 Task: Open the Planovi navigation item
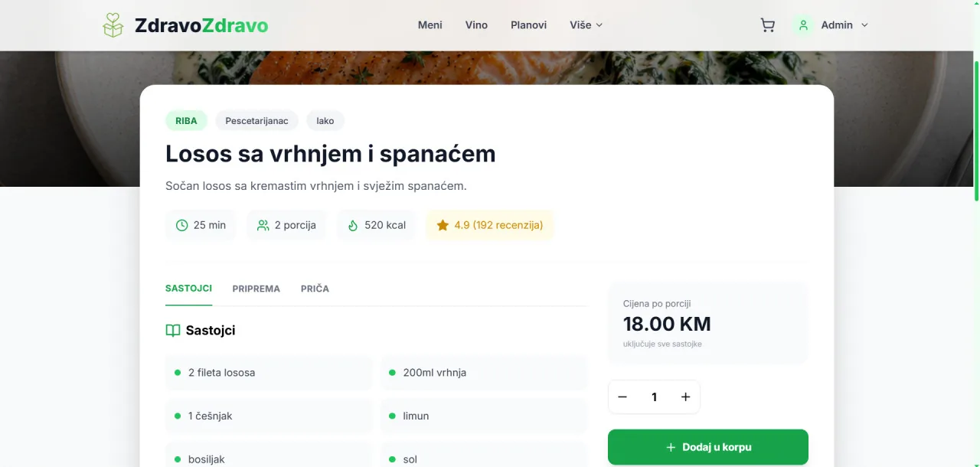529,25
